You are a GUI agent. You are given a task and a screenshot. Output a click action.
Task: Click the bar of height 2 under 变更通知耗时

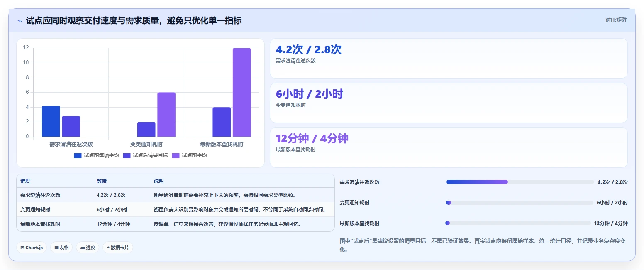tap(146, 129)
